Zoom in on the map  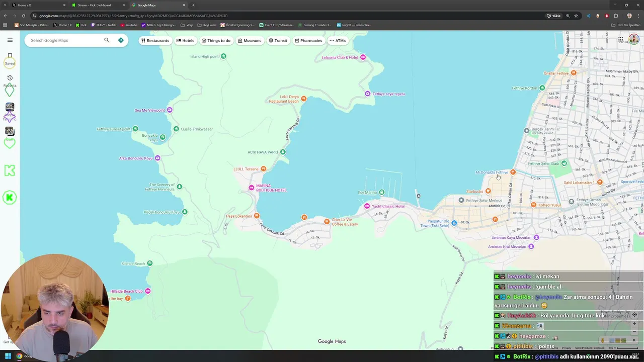click(634, 324)
